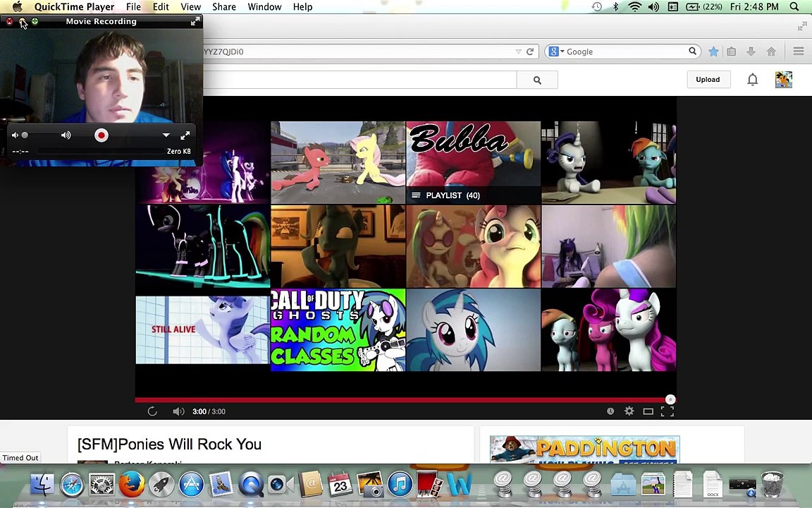The height and width of the screenshot is (508, 812).
Task: Open Firefox downloads arrow
Action: pyautogui.click(x=751, y=52)
